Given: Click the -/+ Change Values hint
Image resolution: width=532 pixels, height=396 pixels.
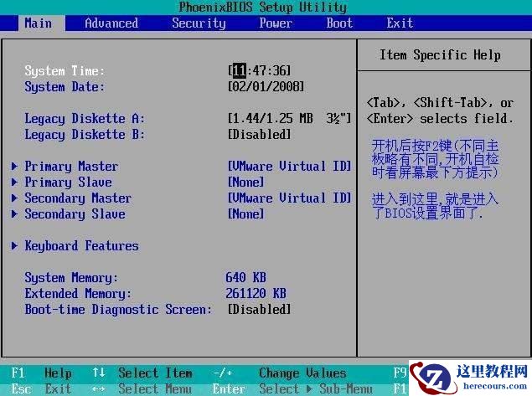Looking at the screenshot, I should tap(280, 373).
